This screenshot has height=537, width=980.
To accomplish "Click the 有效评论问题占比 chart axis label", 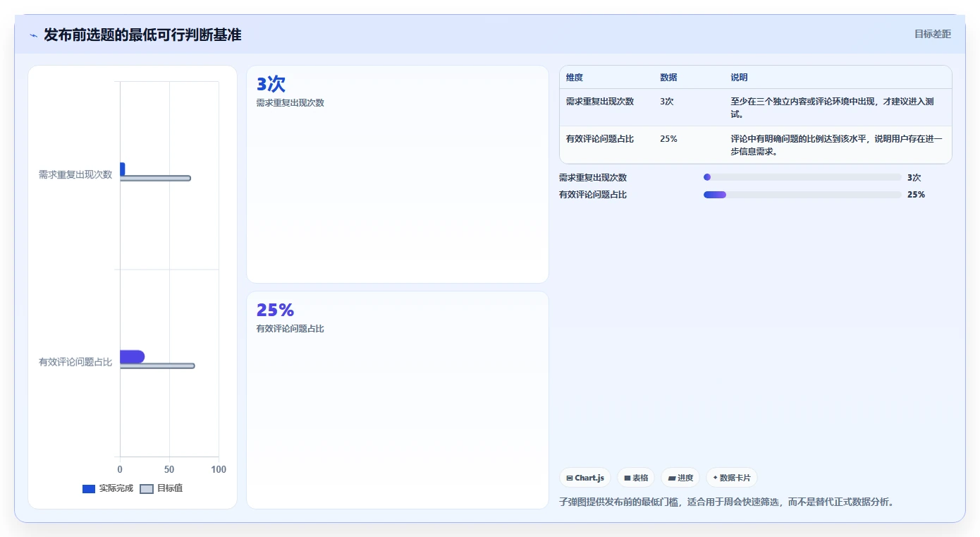I will pos(75,362).
